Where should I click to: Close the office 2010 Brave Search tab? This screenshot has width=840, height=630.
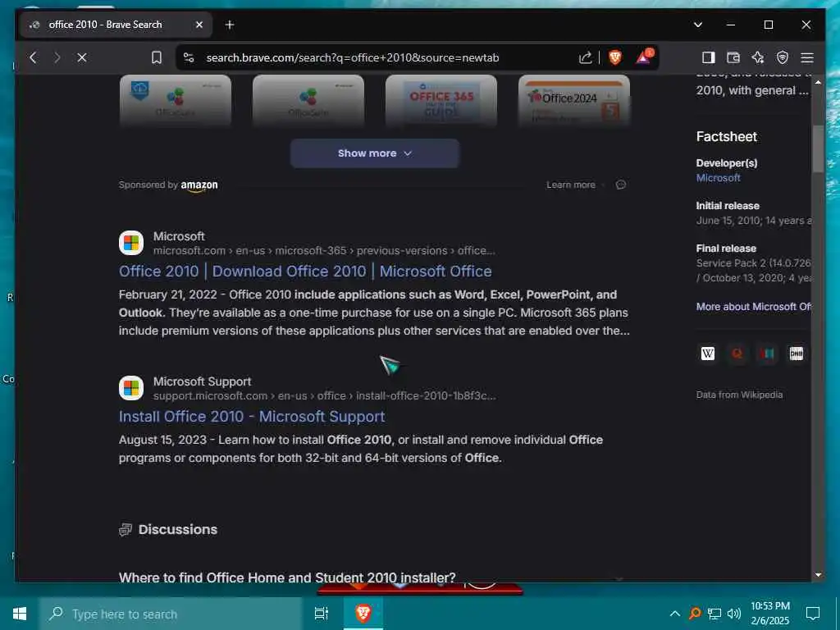point(199,25)
